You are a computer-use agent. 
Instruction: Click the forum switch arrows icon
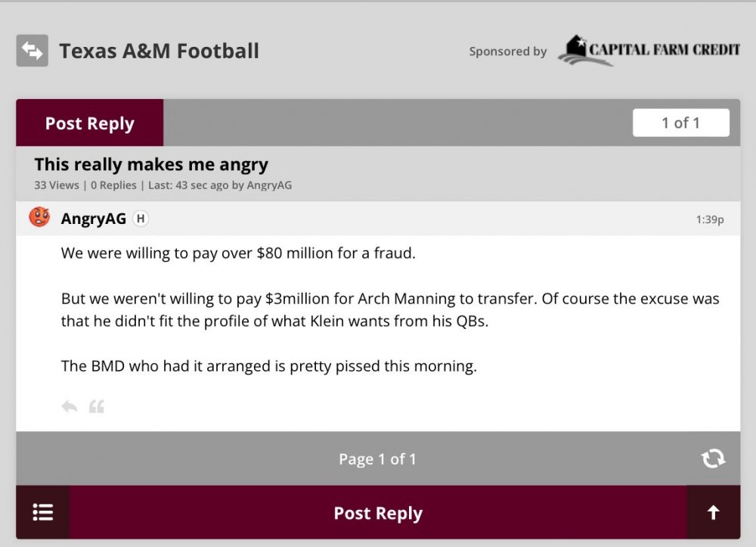(32, 51)
